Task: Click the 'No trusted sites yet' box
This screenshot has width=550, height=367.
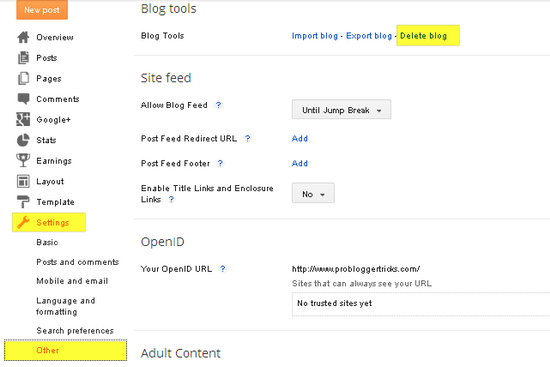Action: [421, 303]
